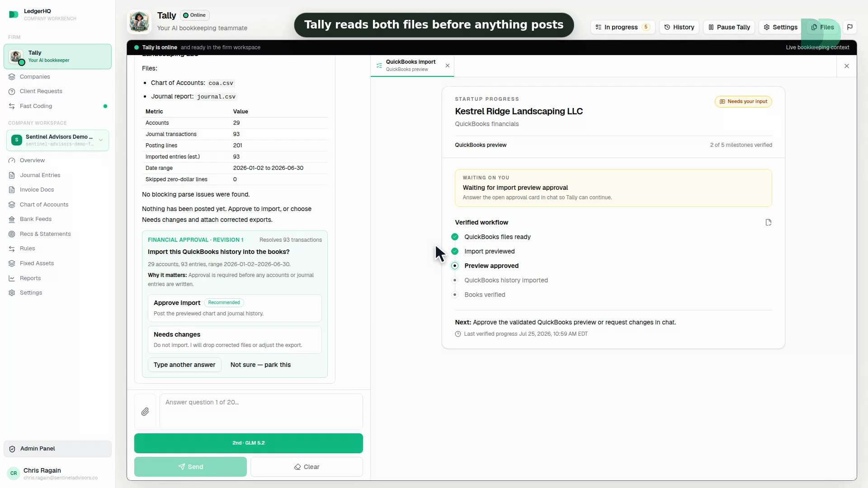
Task: Switch to QuickBooks import tab
Action: [x=410, y=66]
